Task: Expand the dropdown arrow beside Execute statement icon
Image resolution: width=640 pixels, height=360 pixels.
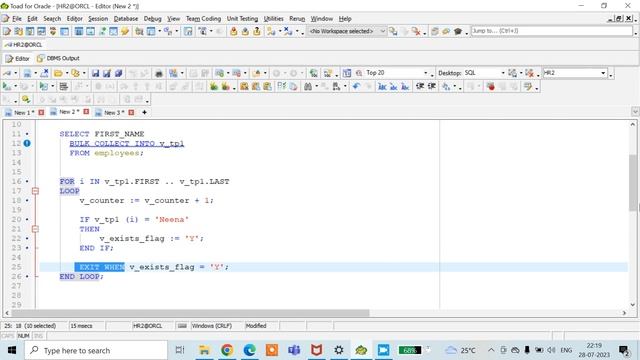Action: pos(16,86)
